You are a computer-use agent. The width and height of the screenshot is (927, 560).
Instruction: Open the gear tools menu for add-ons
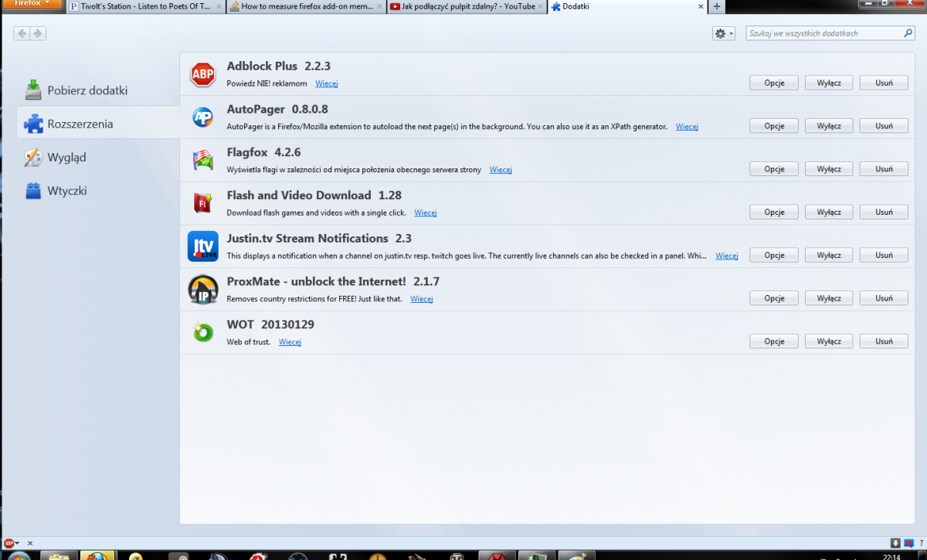[724, 33]
